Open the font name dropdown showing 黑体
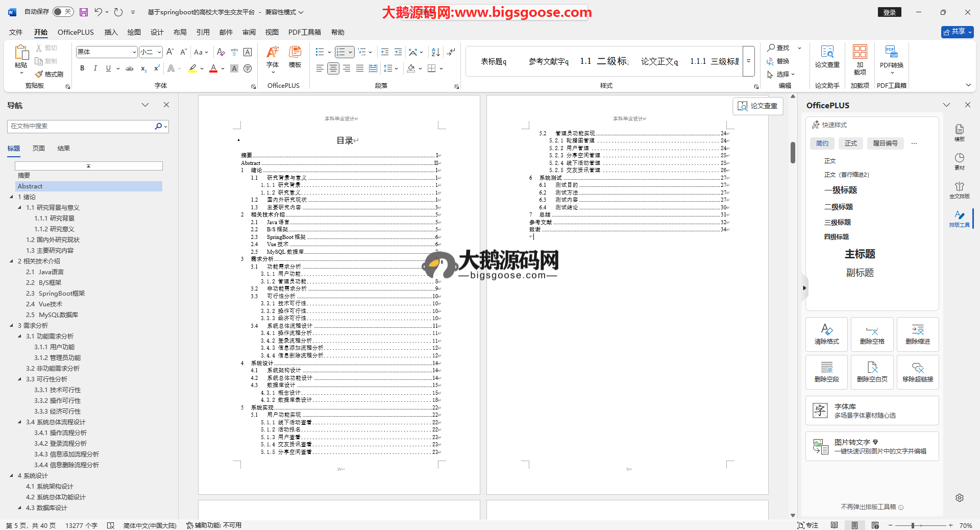The height and width of the screenshot is (530, 980). tap(134, 52)
